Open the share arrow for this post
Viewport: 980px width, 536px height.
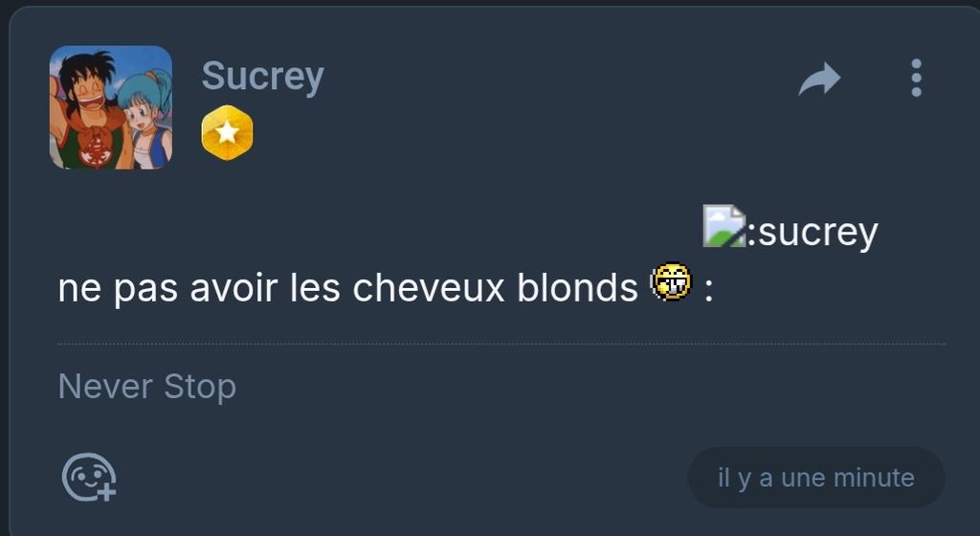click(819, 78)
